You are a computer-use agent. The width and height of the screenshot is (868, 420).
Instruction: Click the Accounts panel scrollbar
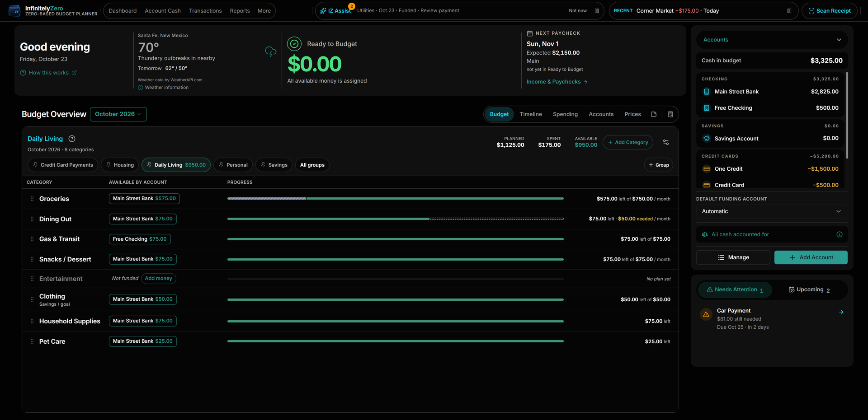(x=847, y=115)
